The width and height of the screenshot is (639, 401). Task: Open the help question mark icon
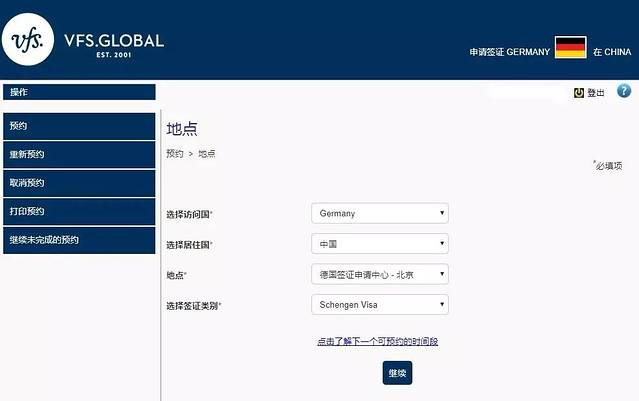(624, 91)
